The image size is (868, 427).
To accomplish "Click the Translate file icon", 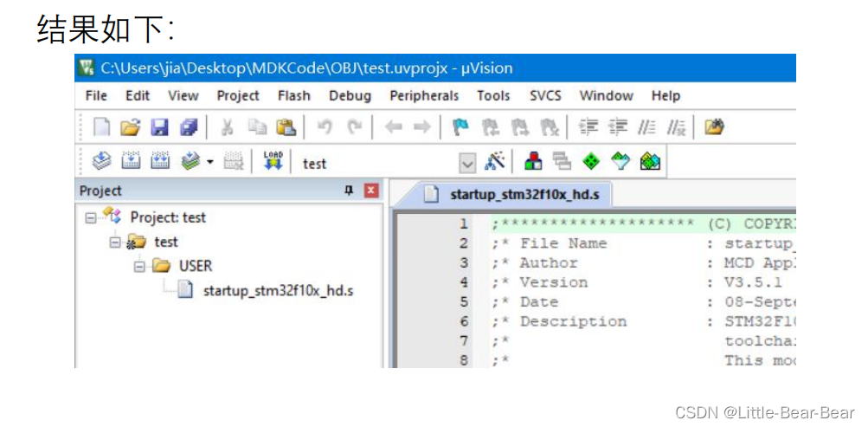I will (100, 162).
